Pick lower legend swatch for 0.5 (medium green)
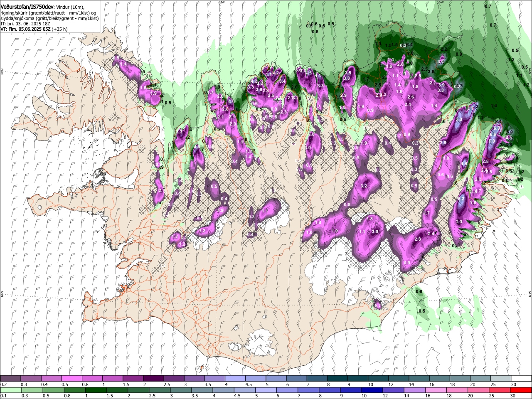Screen dimensions: 532x399 pyautogui.click(x=53, y=390)
